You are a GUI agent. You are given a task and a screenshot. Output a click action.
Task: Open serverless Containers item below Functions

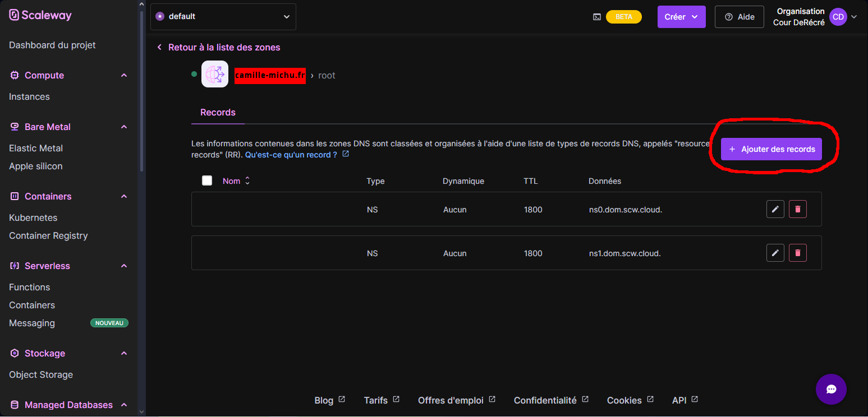point(32,305)
